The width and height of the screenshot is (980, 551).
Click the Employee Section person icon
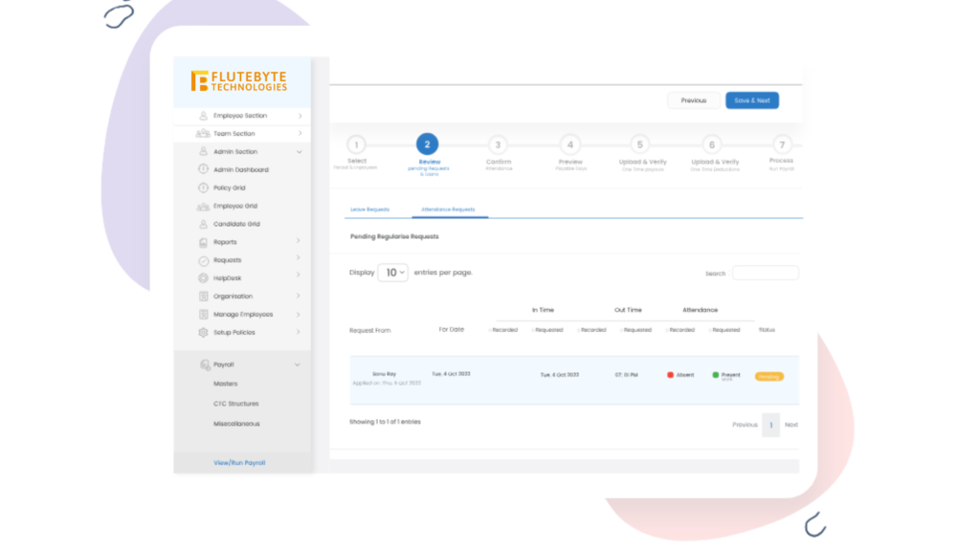203,116
